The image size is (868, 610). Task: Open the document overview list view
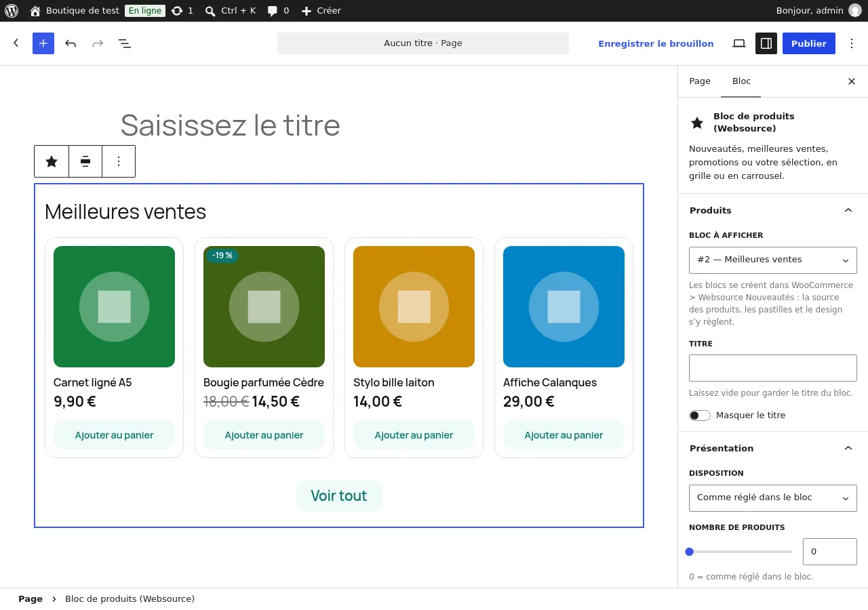125,43
